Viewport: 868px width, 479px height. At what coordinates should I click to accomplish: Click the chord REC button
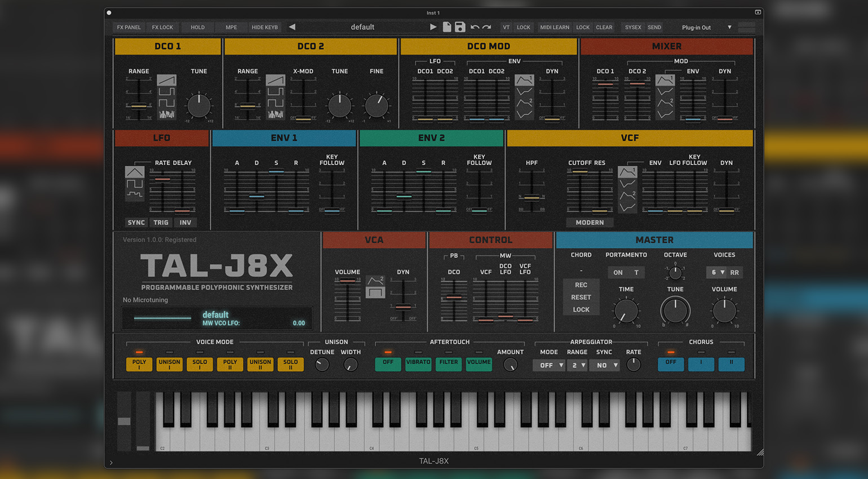point(581,285)
